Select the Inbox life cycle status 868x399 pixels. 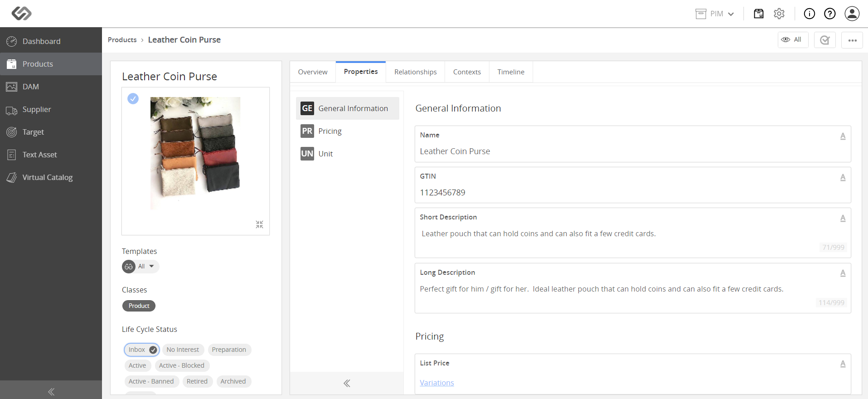[142, 350]
